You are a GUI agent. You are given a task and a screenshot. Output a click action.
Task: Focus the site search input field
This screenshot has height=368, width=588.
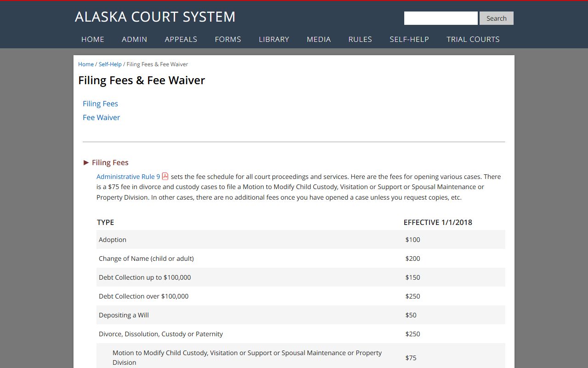441,18
